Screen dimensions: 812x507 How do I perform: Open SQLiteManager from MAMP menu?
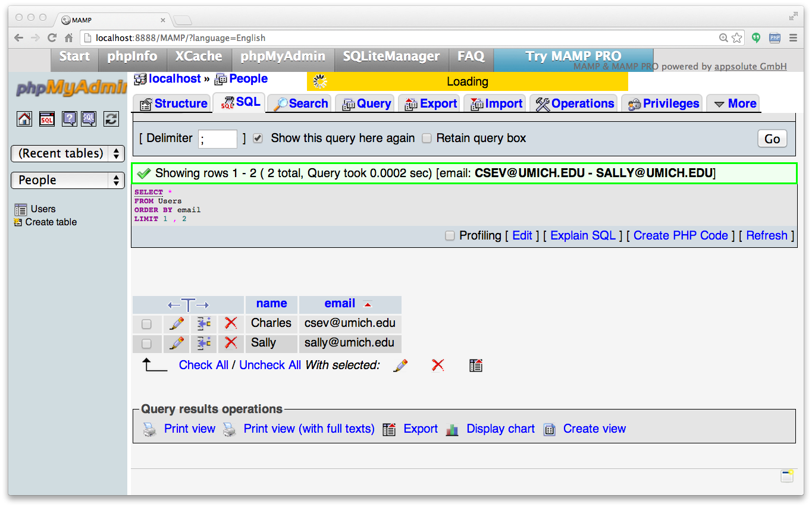pyautogui.click(x=391, y=57)
